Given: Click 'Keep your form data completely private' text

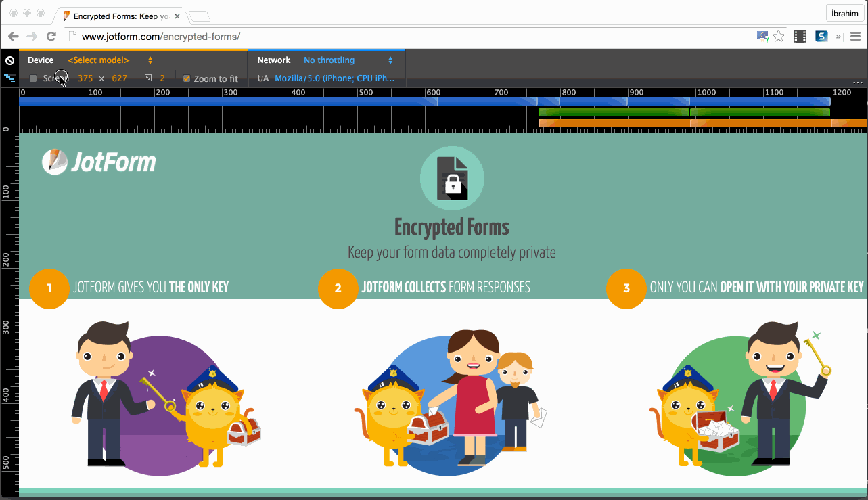Looking at the screenshot, I should tap(452, 253).
